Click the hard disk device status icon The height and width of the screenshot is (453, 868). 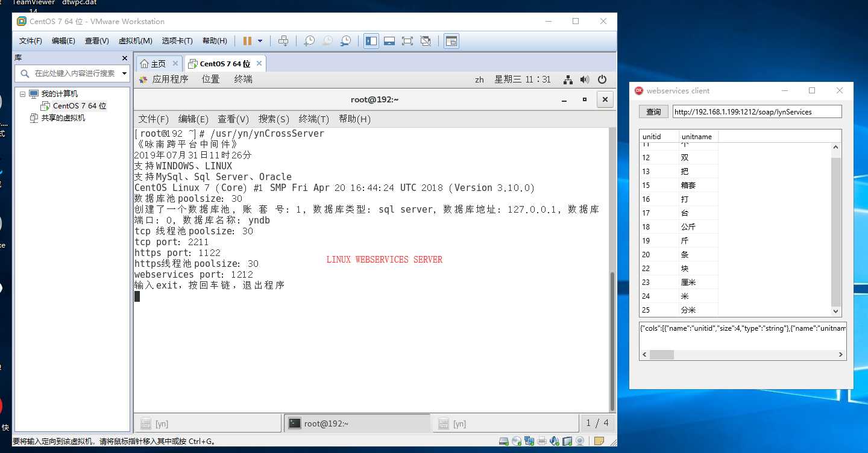coord(505,441)
